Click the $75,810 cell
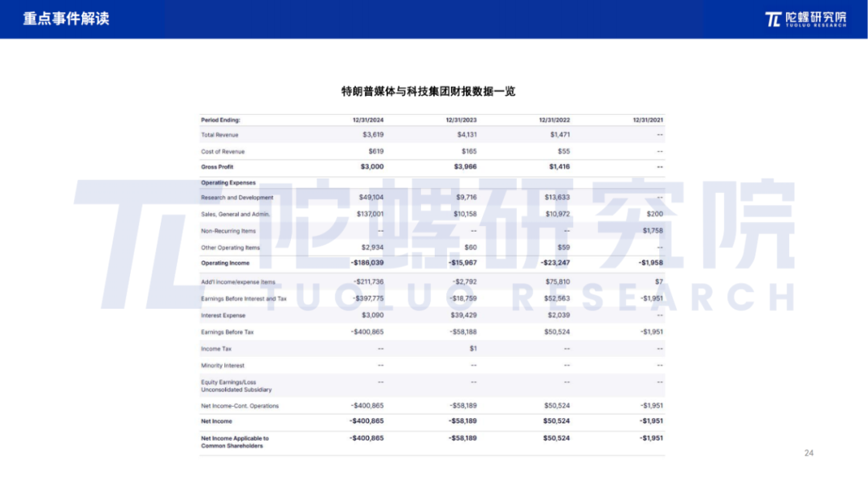The width and height of the screenshot is (868, 488). point(558,282)
